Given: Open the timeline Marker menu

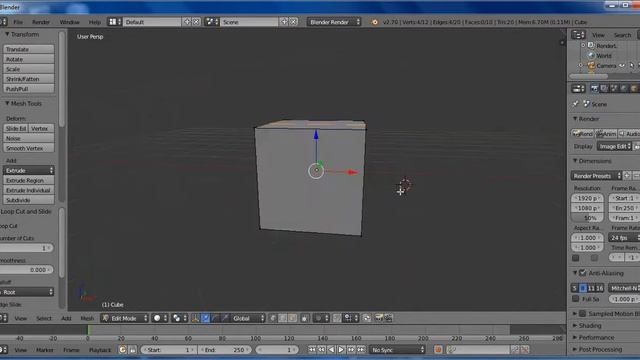Looking at the screenshot, I should click(x=44, y=350).
